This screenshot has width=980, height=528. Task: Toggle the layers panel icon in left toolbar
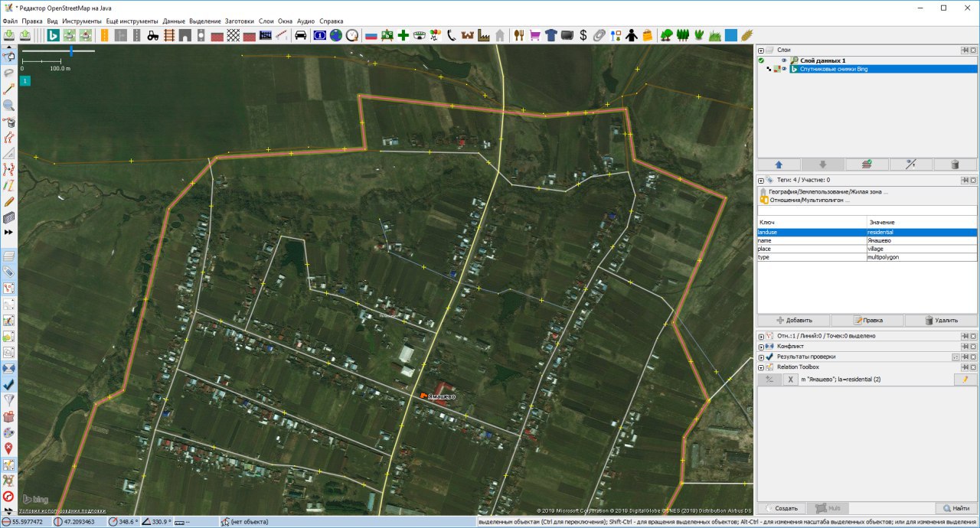pyautogui.click(x=9, y=256)
